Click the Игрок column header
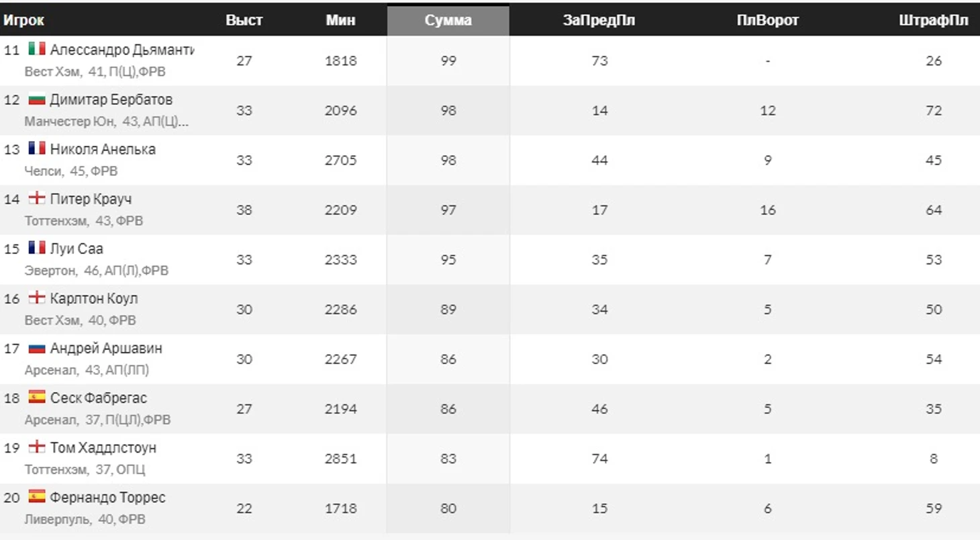 click(x=23, y=20)
